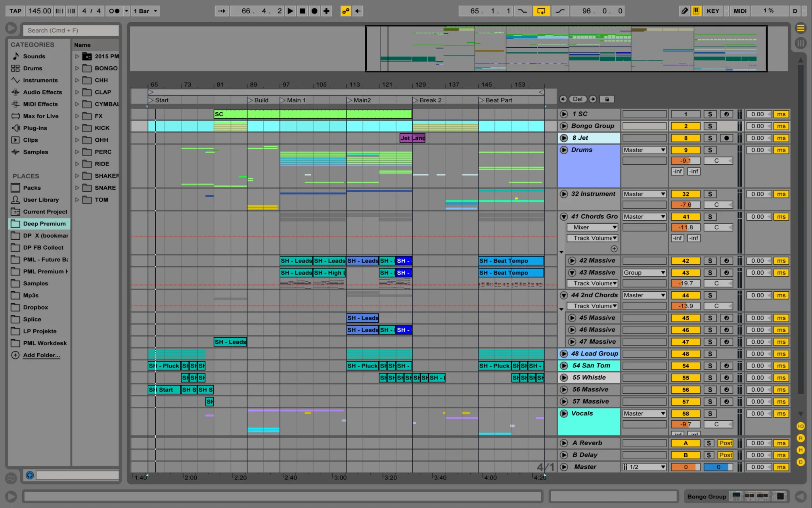Expand the KICK folder
The height and width of the screenshot is (508, 812).
click(x=77, y=128)
